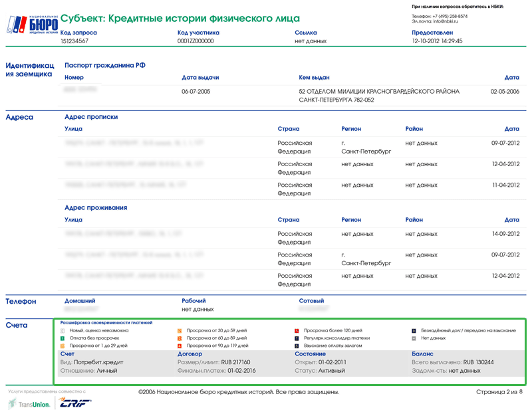The width and height of the screenshot is (532, 410).
Task: Click the 'Адреса' section heading
Action: tap(19, 118)
